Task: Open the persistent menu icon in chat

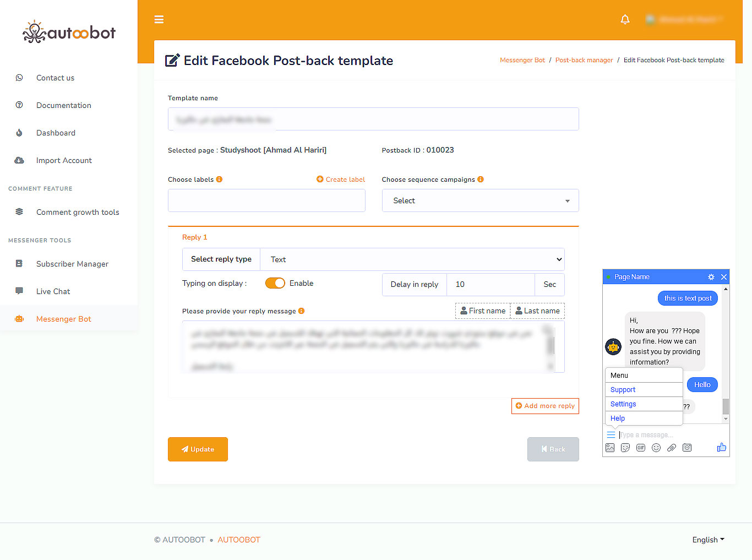Action: [x=611, y=435]
